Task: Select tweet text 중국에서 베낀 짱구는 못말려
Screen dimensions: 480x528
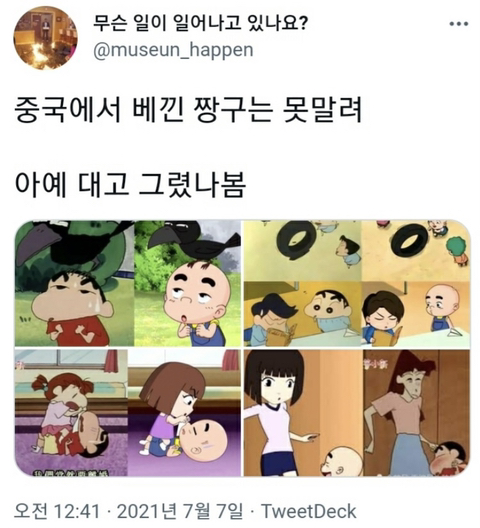Action: click(188, 109)
